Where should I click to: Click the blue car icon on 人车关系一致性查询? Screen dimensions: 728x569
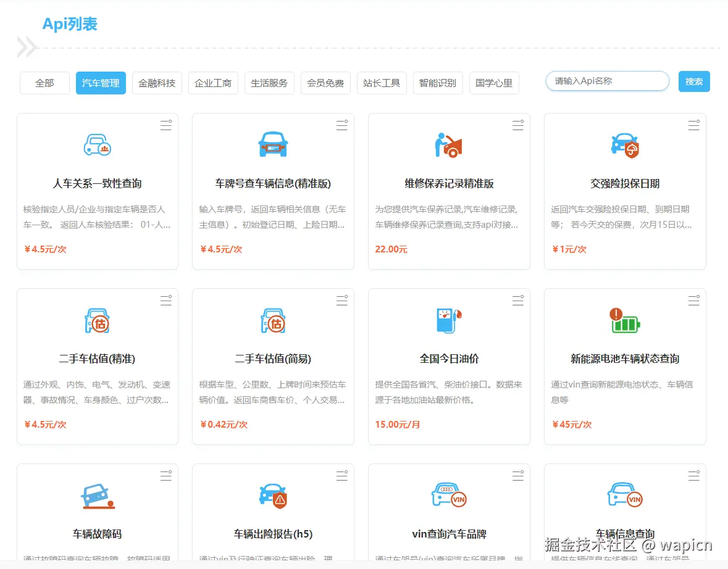tap(97, 144)
